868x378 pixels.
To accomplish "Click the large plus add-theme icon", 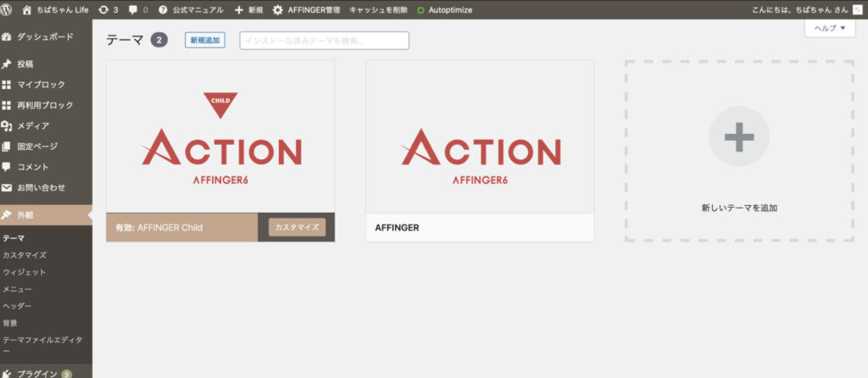I will [x=739, y=136].
